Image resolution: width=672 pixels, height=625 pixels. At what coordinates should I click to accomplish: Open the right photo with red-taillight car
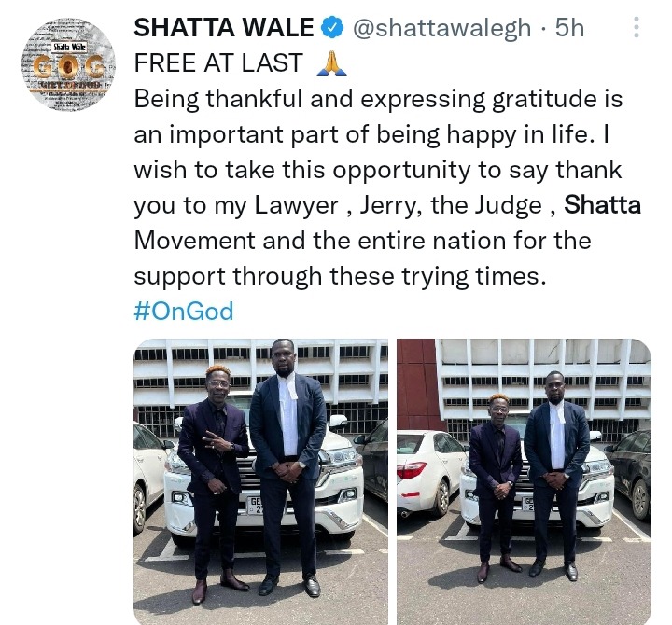524,481
